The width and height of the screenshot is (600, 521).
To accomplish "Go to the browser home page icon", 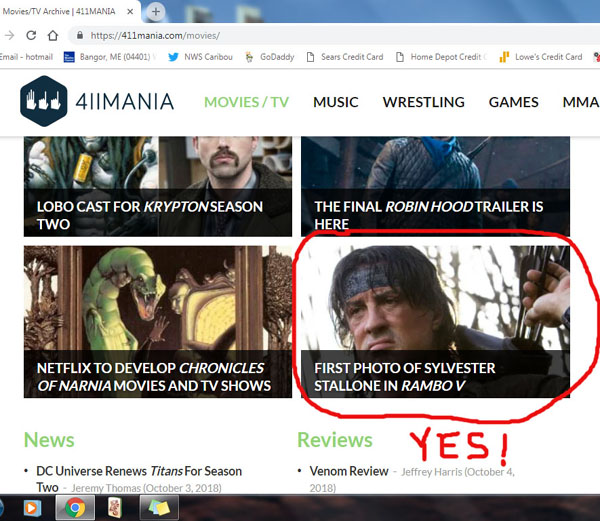I will 53,36.
